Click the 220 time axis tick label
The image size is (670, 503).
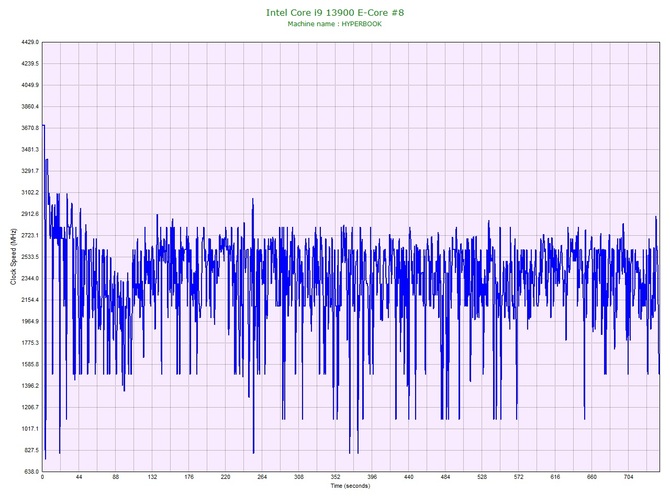[226, 477]
